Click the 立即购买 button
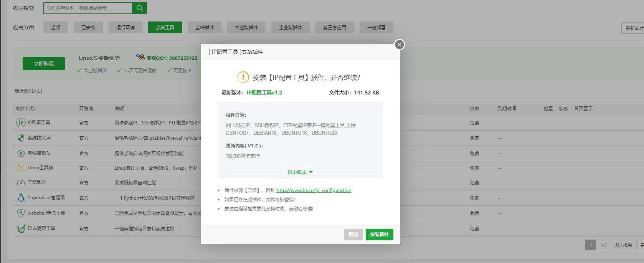The height and width of the screenshot is (263, 644). 44,64
